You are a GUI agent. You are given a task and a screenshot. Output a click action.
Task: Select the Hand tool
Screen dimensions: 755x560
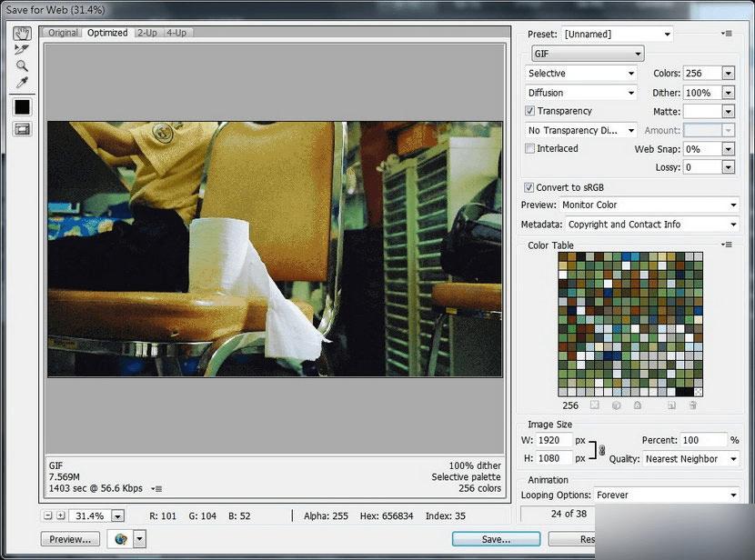pos(22,33)
